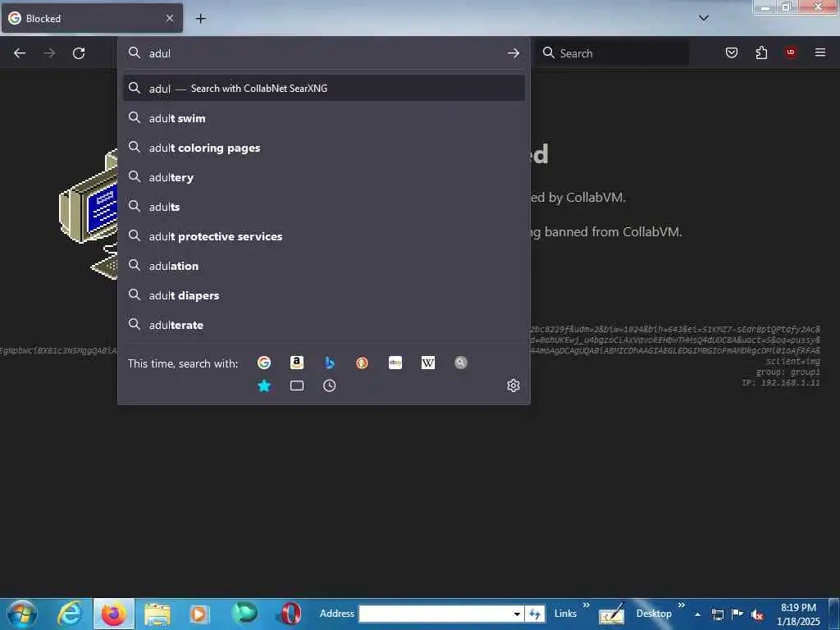840x630 pixels.
Task: Open the uBlock Origin shield icon
Action: click(791, 52)
